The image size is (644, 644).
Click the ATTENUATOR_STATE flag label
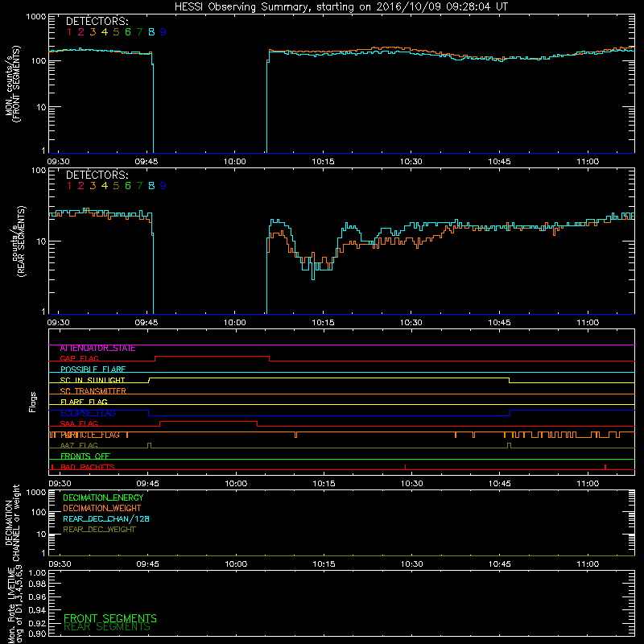(97, 349)
